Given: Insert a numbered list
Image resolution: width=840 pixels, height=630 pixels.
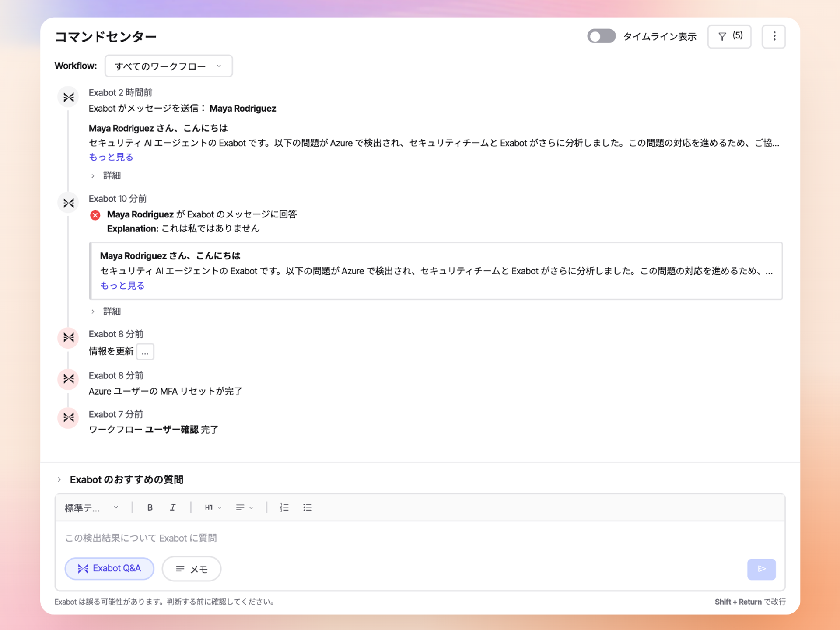Looking at the screenshot, I should [284, 507].
